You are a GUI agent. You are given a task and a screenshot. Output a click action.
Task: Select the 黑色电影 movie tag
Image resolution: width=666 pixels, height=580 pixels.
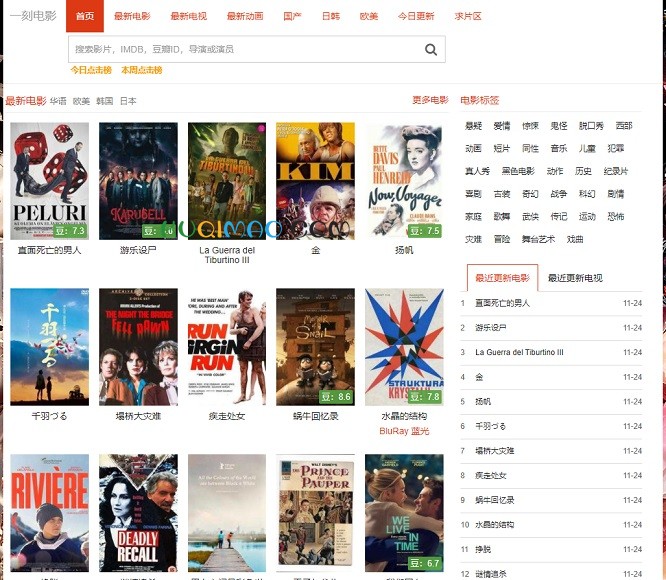click(x=518, y=171)
